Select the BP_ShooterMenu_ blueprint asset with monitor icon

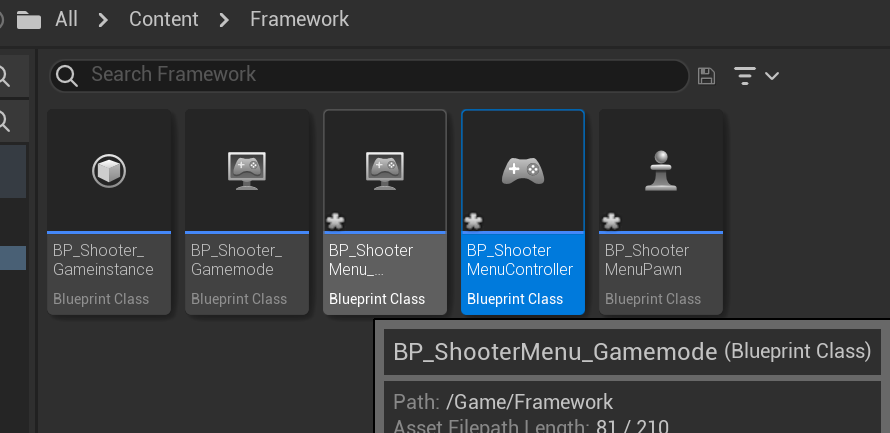click(385, 212)
